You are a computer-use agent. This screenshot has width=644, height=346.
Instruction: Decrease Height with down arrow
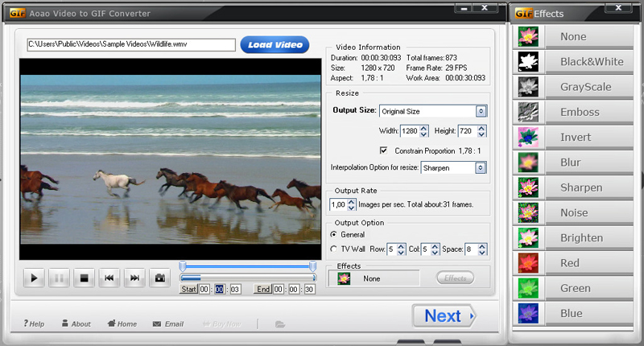click(x=482, y=134)
